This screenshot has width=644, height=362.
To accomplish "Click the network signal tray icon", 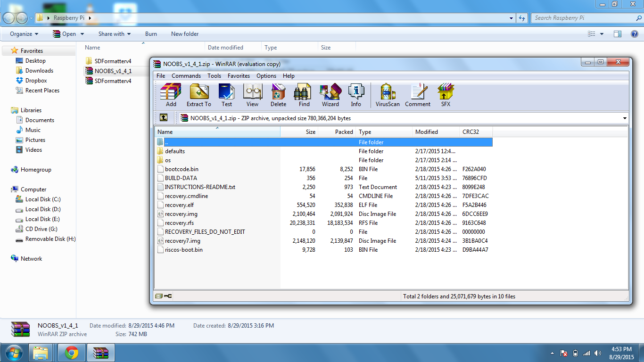I will 586,353.
